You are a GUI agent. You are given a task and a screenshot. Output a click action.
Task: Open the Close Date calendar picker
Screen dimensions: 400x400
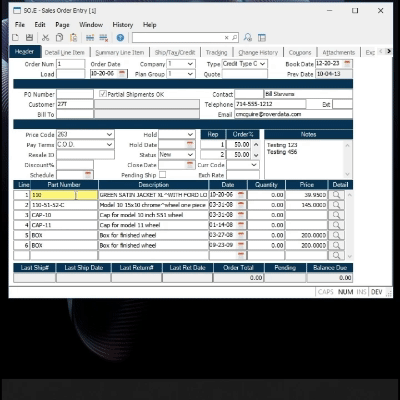[190, 165]
